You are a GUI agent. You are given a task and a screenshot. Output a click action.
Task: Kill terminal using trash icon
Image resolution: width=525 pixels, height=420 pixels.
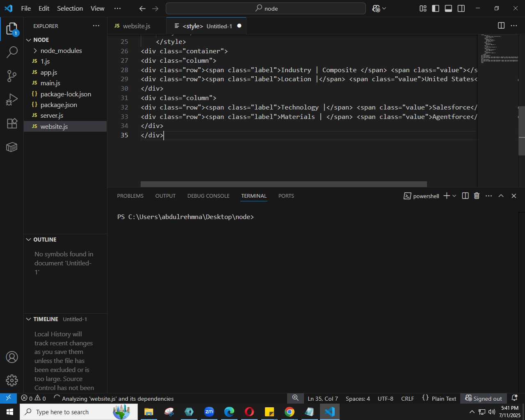tap(477, 196)
